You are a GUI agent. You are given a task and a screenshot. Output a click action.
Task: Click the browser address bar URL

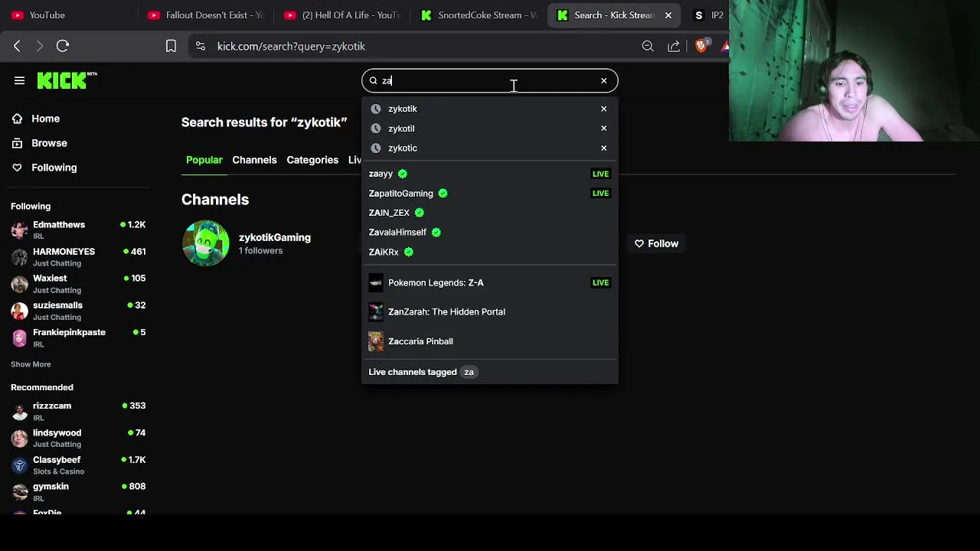pos(291,46)
